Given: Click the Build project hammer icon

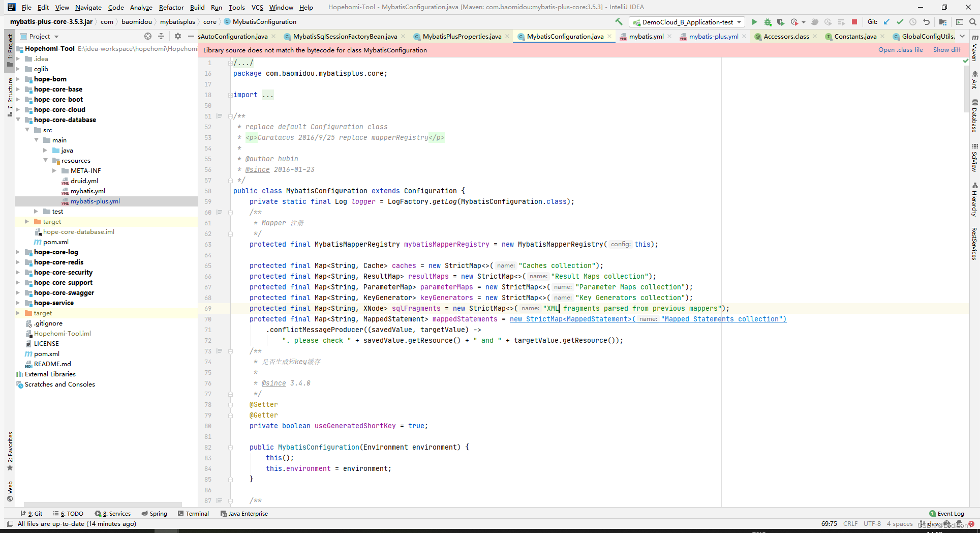Looking at the screenshot, I should click(619, 22).
